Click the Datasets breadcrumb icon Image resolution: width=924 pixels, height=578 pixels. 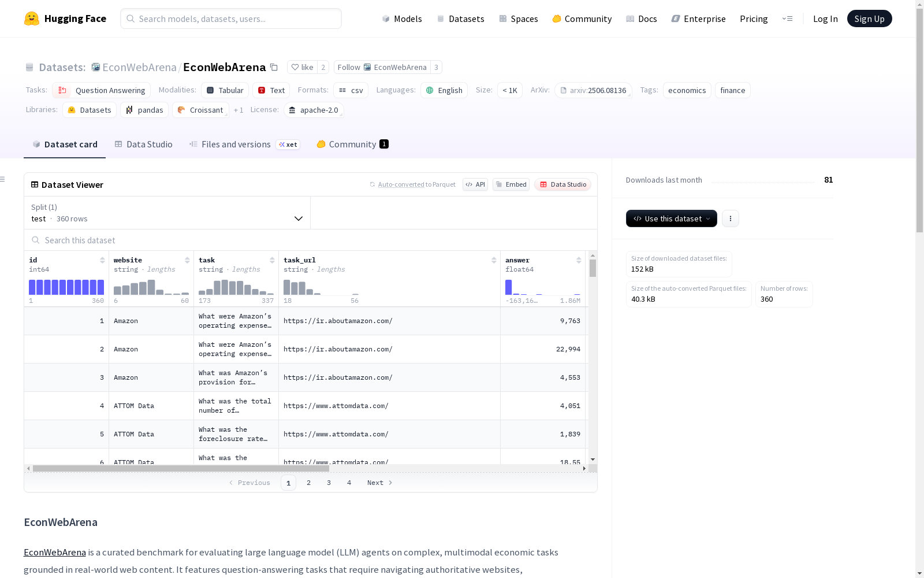point(29,68)
